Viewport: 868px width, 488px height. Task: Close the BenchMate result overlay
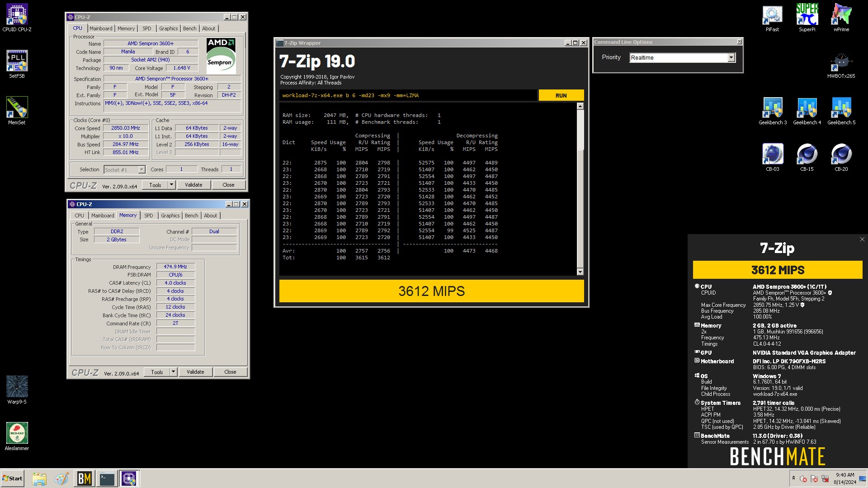click(862, 239)
